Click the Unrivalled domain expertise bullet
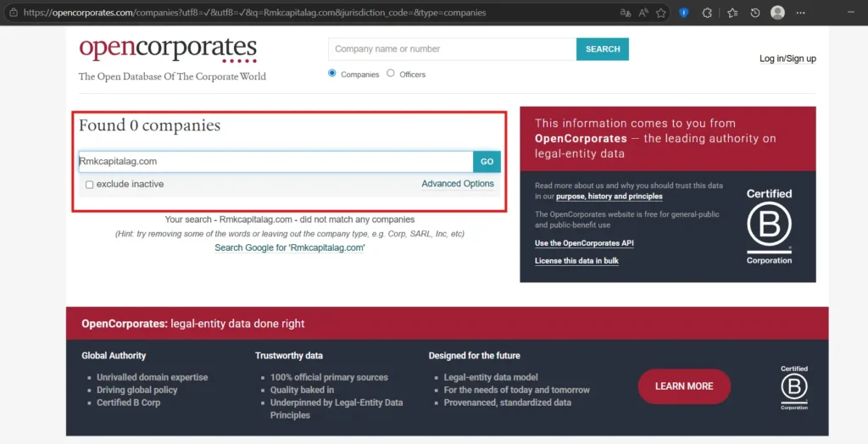868x444 pixels. pos(153,377)
